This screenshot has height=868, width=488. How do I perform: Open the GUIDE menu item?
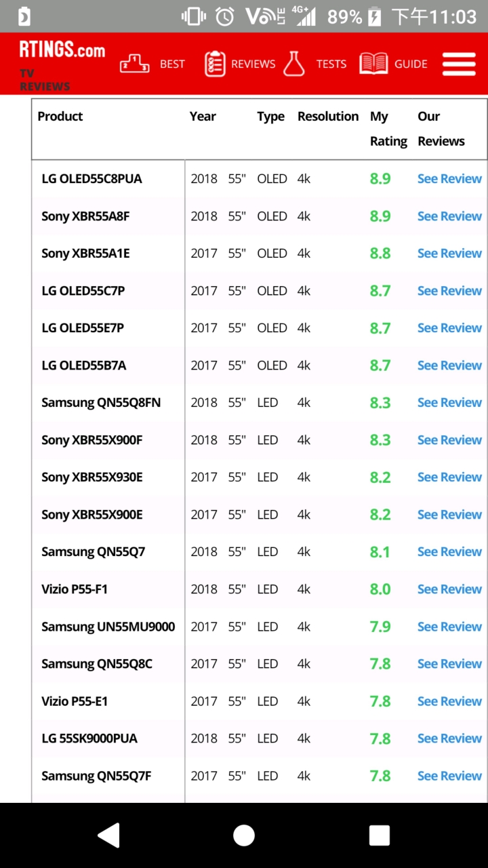click(411, 64)
